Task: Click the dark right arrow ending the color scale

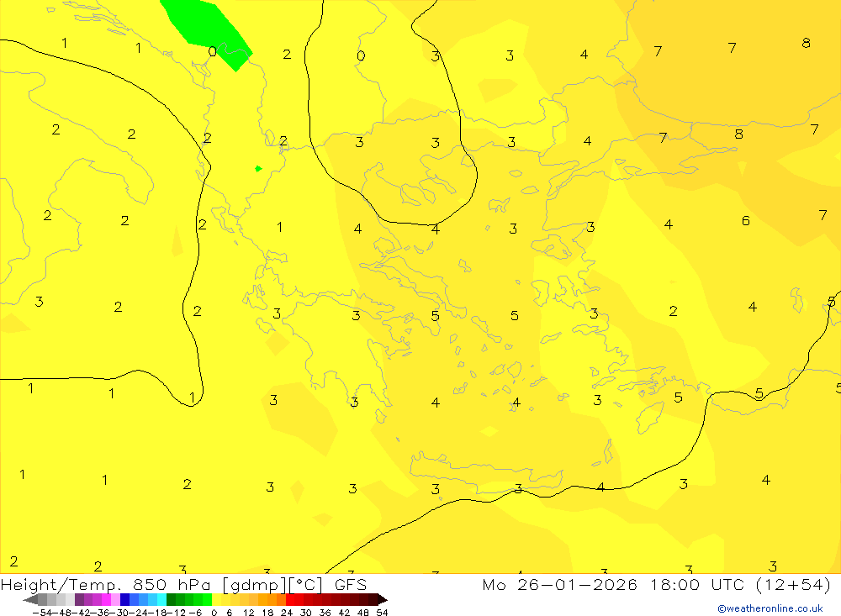Action: [383, 600]
